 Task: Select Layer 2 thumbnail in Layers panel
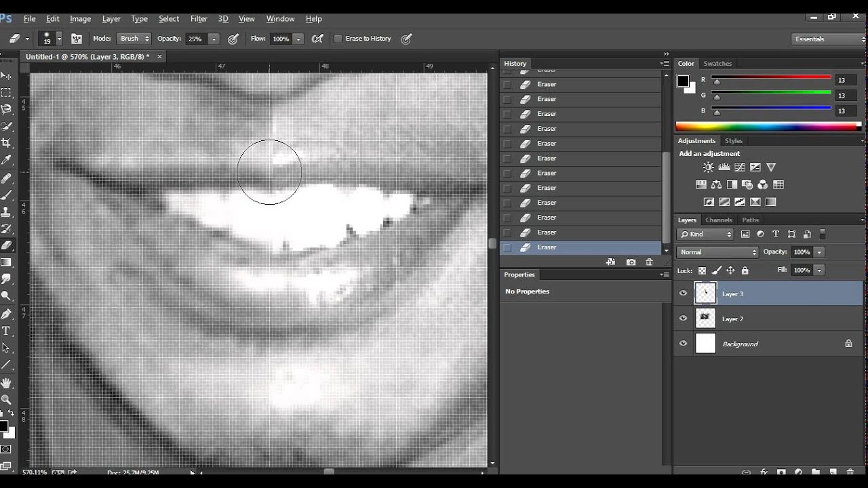[x=705, y=319]
